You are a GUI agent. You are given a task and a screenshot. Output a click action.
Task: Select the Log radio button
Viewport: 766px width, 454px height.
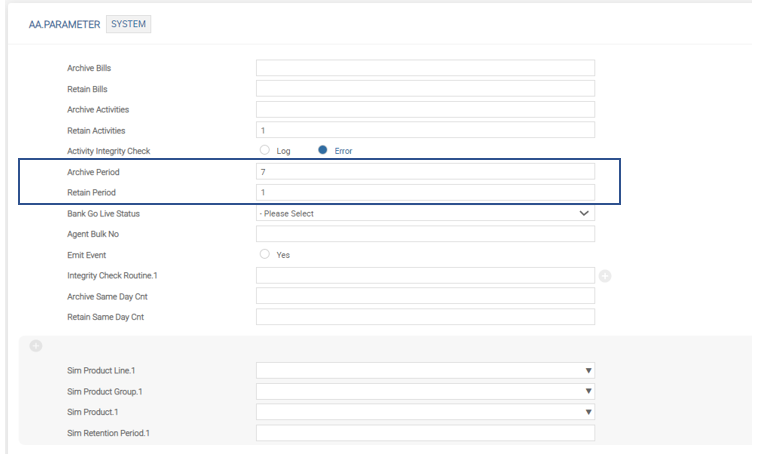tap(265, 151)
